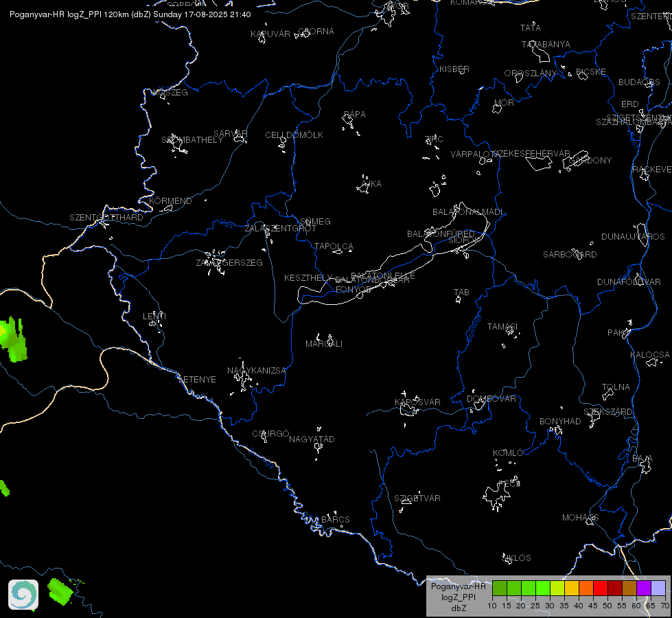Click the SÁRBOGÁRD town label
The image size is (672, 618).
[570, 254]
